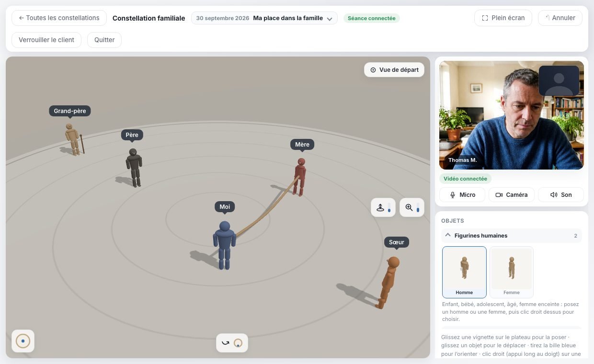This screenshot has height=364, width=594.
Task: Adjust the camera height slider
Action: 389,207
